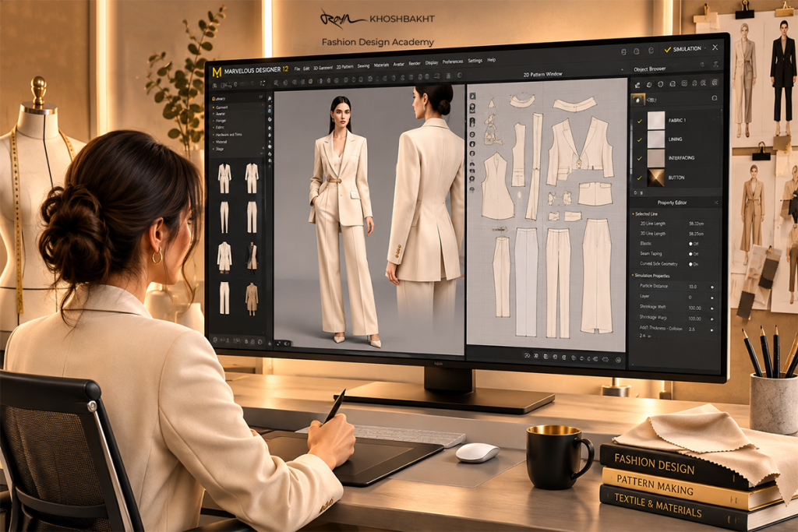
Task: Toggle Curved Side Geometry switch
Action: pos(691,265)
